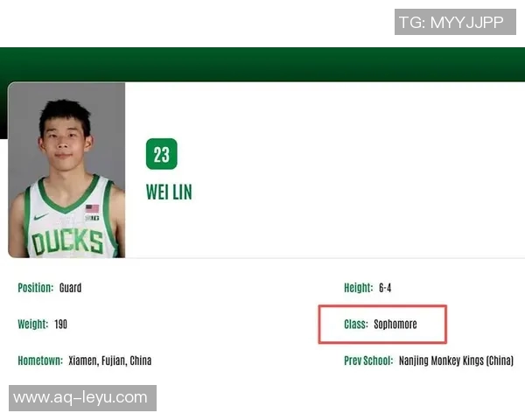This screenshot has width=525, height=420.
Task: Select the Hometown label
Action: [x=40, y=360]
